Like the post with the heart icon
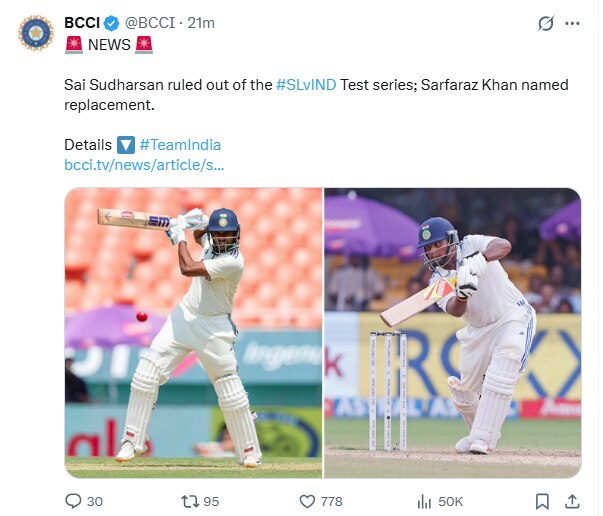The width and height of the screenshot is (603, 516). [307, 501]
